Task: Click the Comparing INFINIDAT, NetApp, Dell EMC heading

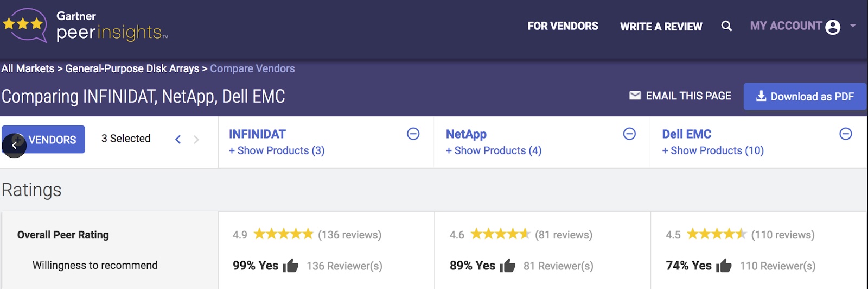Action: 143,97
